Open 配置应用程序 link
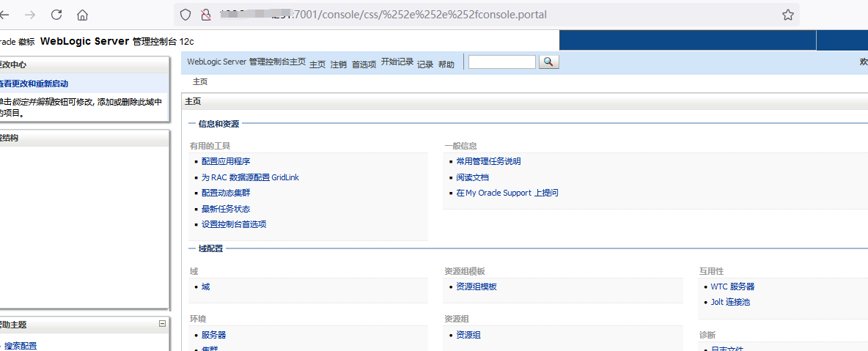This screenshot has height=351, width=868. [226, 162]
